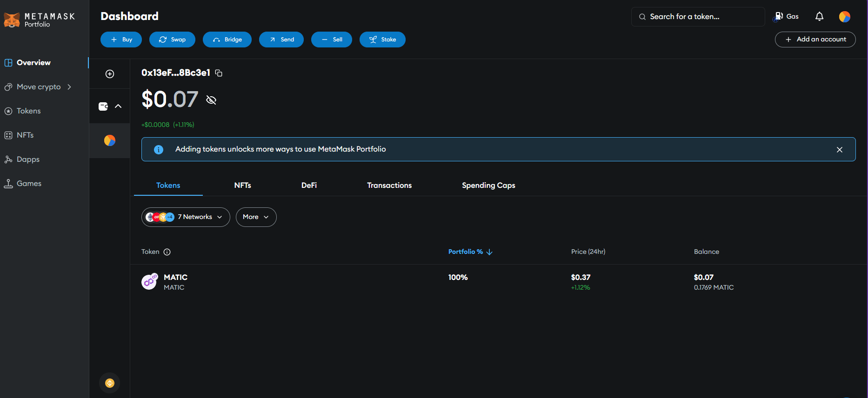868x398 pixels.
Task: Click the 100% portfolio value
Action: coord(458,277)
